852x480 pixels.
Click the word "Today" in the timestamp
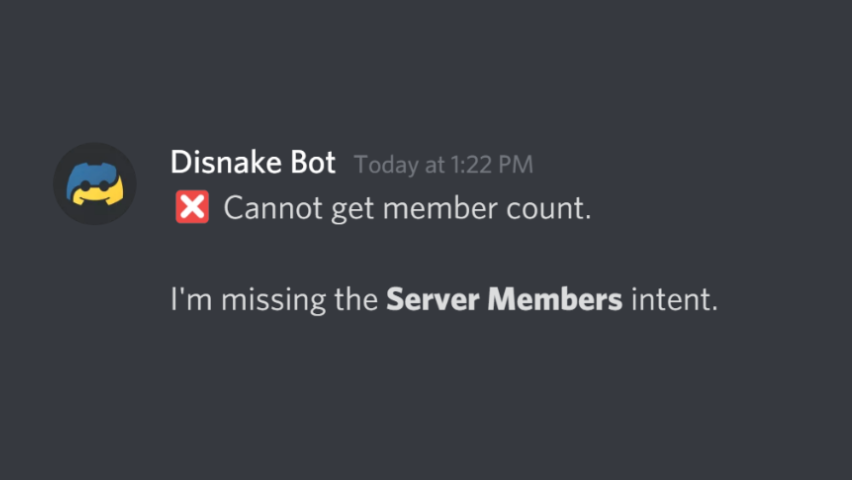tap(385, 165)
